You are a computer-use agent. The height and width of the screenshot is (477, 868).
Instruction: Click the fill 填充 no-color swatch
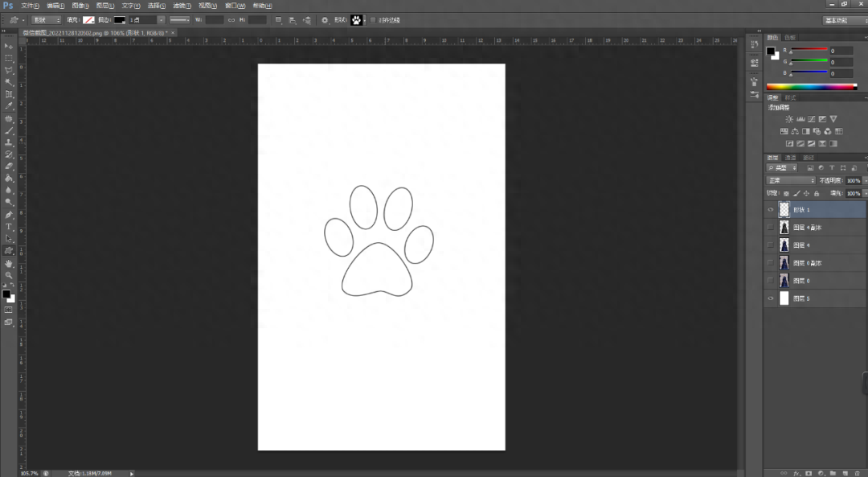88,20
